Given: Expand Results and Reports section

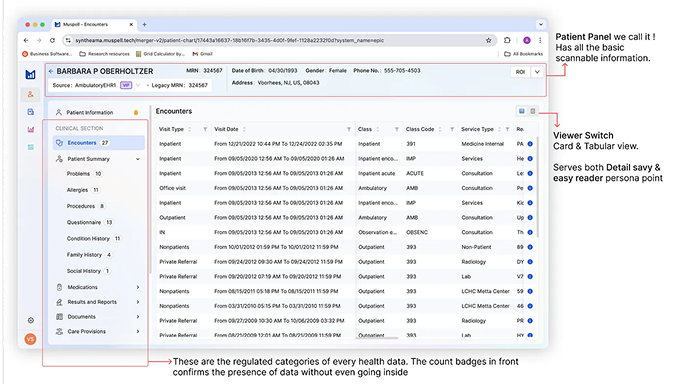Looking at the screenshot, I should (x=138, y=302).
